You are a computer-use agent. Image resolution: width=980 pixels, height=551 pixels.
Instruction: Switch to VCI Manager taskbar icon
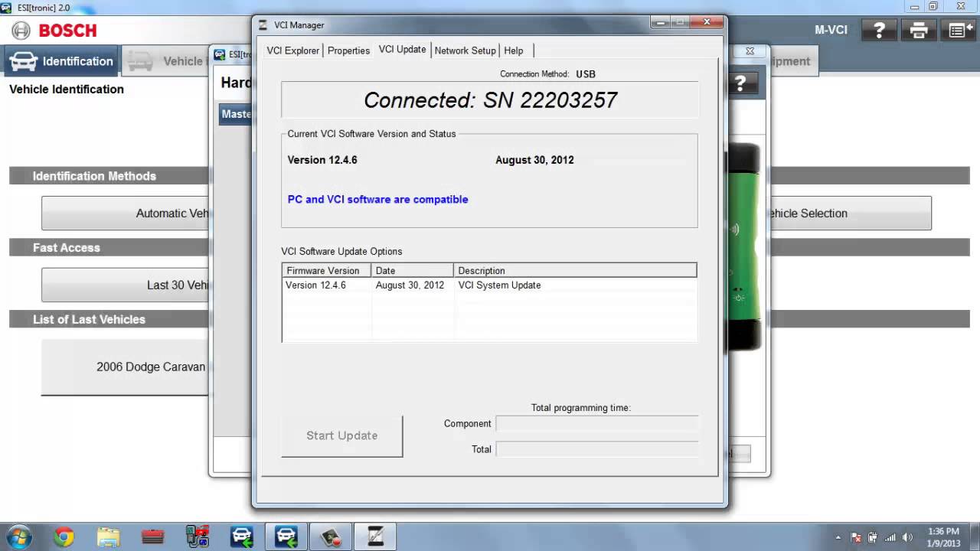pyautogui.click(x=375, y=537)
